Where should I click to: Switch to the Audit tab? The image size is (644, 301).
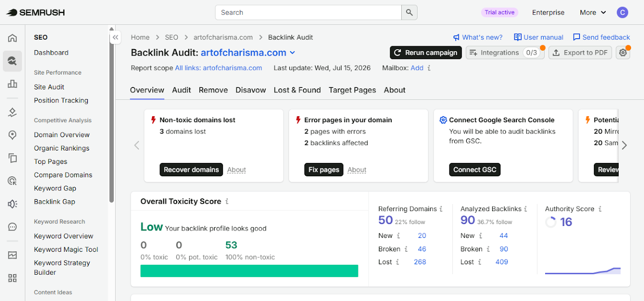(x=182, y=90)
